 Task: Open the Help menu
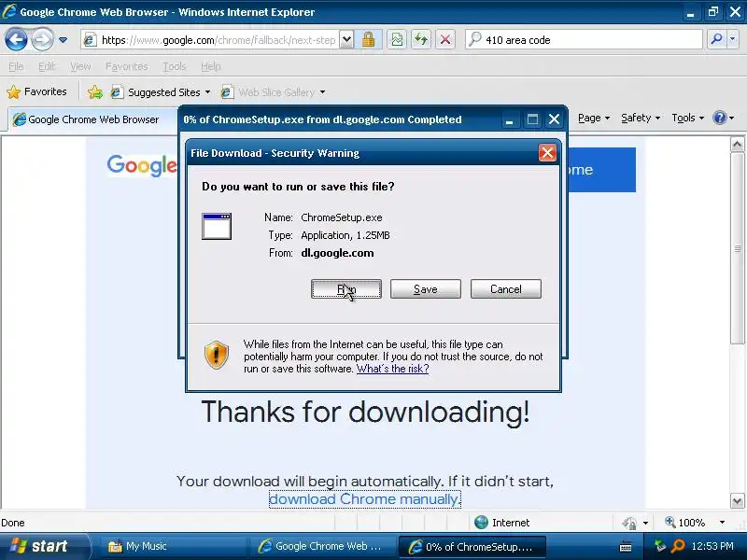211,66
